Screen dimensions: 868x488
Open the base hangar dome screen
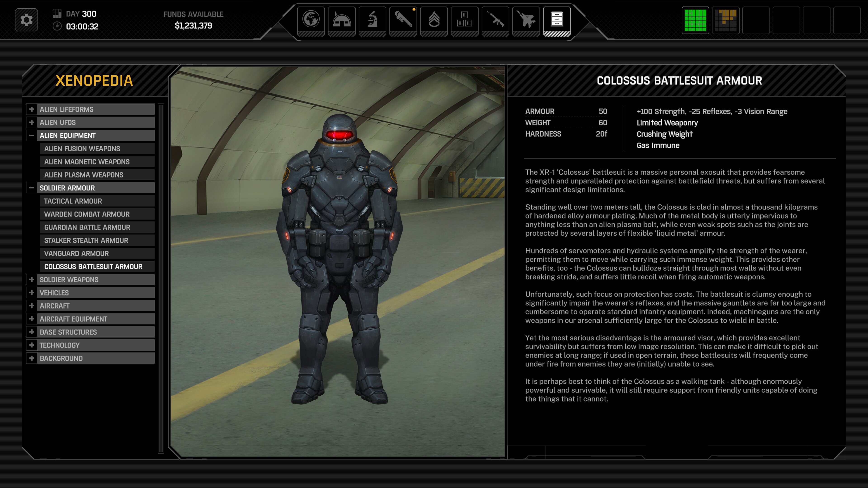tap(341, 19)
